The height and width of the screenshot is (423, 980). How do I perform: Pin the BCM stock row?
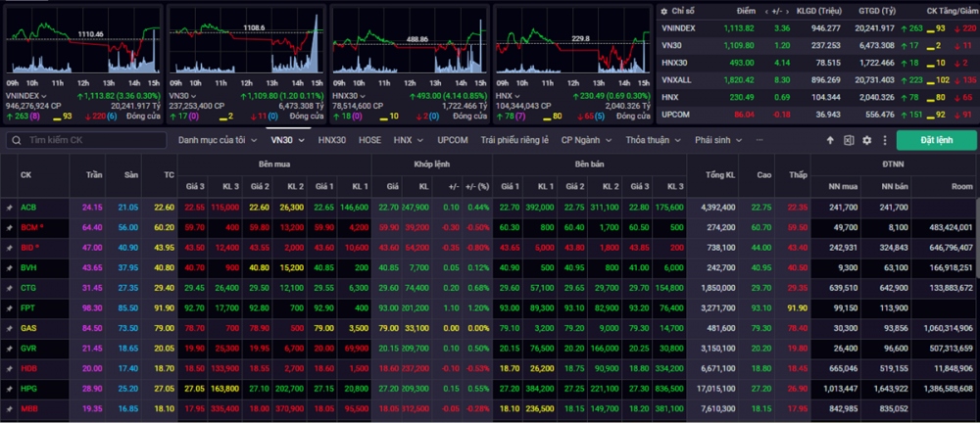click(x=9, y=227)
